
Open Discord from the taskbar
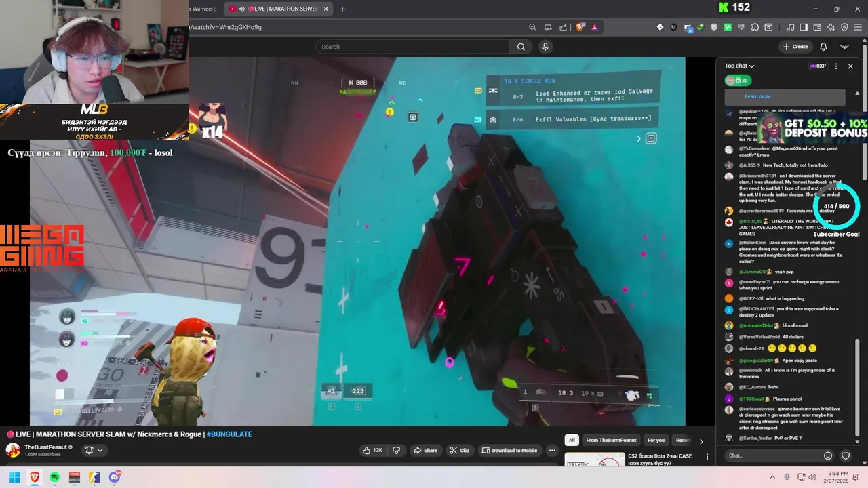(x=115, y=476)
